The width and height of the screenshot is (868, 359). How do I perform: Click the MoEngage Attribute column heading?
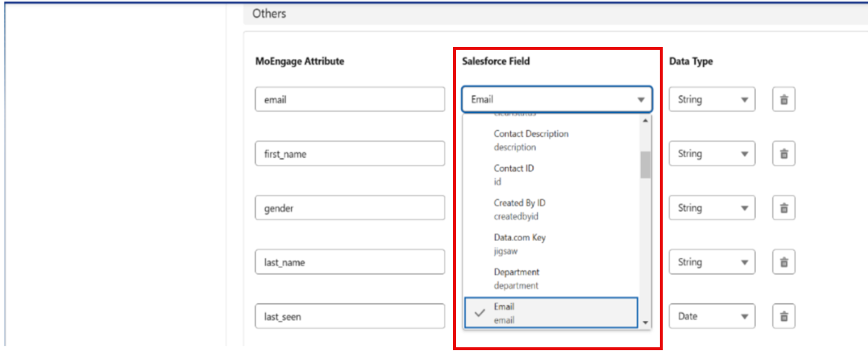click(x=300, y=62)
